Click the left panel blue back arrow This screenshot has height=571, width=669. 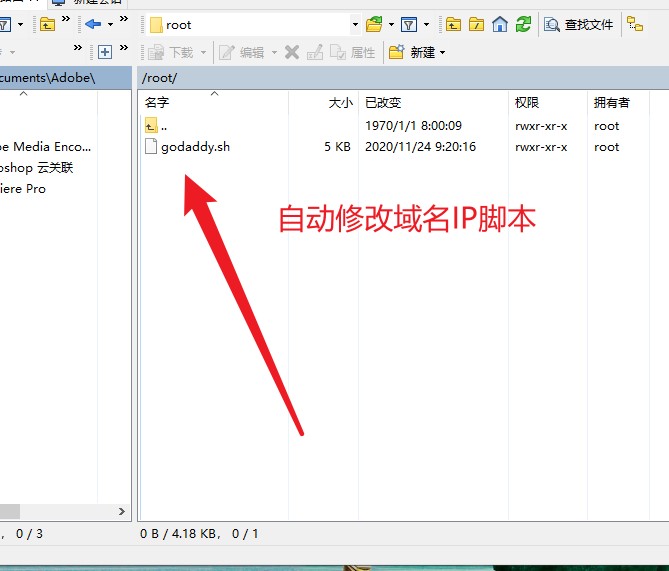[x=93, y=24]
